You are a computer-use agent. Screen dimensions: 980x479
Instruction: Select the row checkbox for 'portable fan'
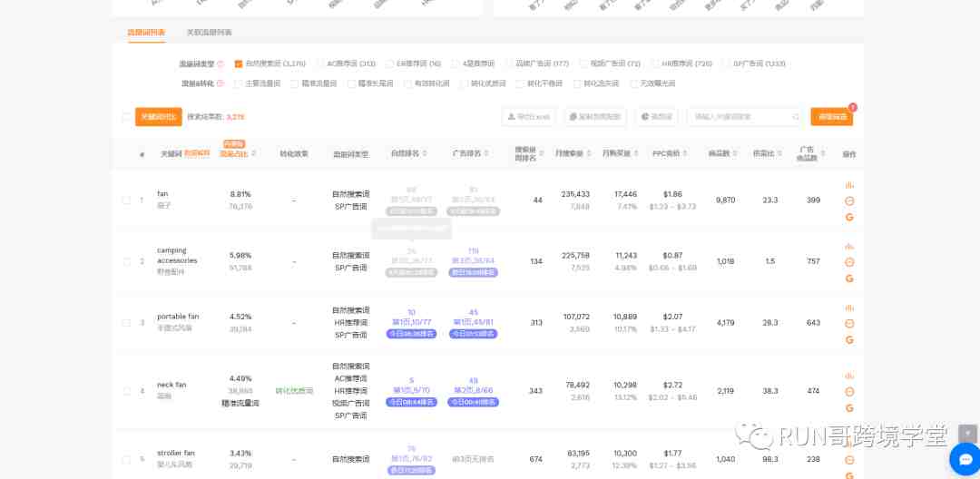pyautogui.click(x=127, y=323)
